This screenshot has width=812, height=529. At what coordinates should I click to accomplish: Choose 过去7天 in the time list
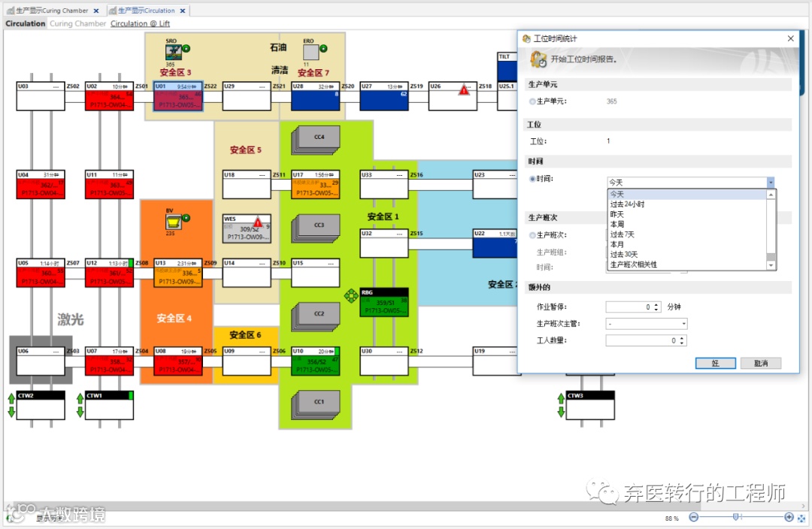pos(686,234)
